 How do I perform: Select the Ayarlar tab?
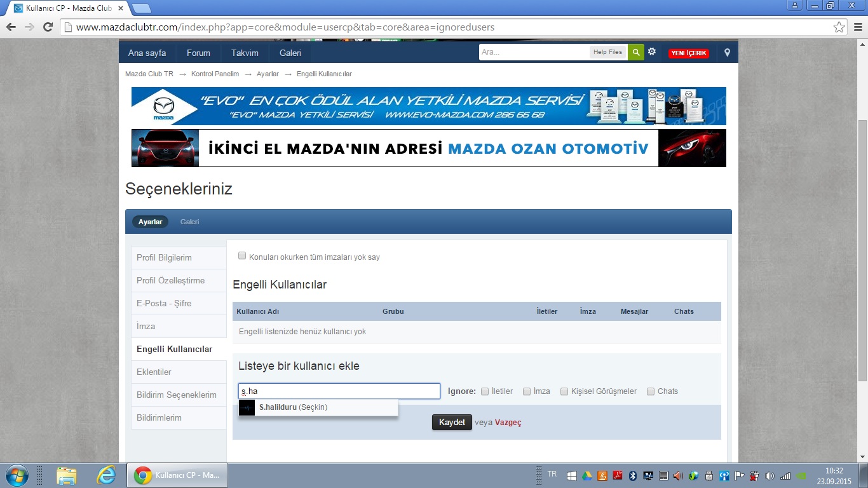click(x=150, y=222)
